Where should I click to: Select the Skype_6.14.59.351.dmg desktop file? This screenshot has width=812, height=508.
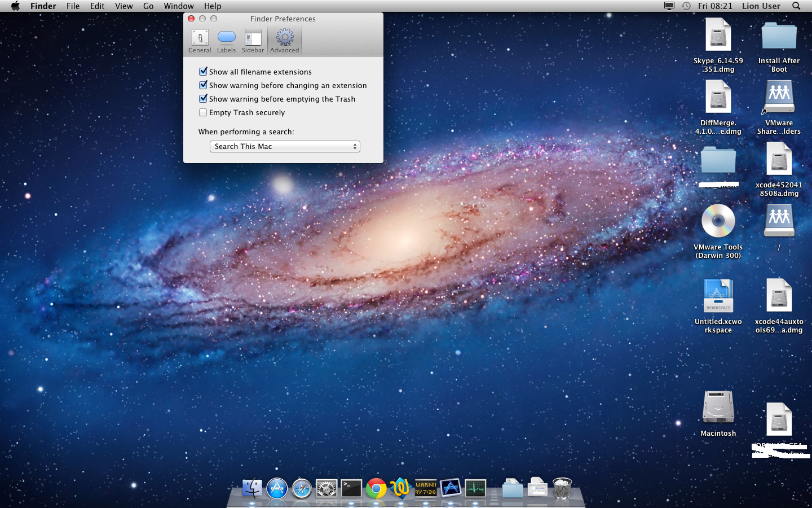click(x=718, y=35)
